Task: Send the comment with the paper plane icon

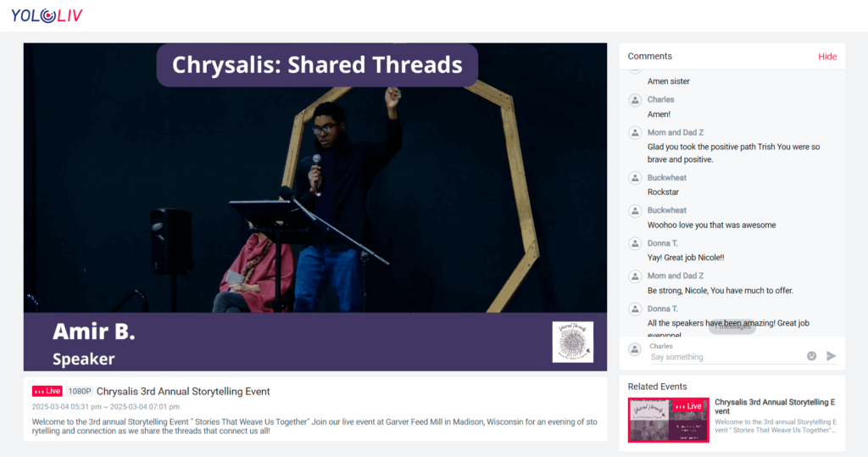Action: (831, 356)
